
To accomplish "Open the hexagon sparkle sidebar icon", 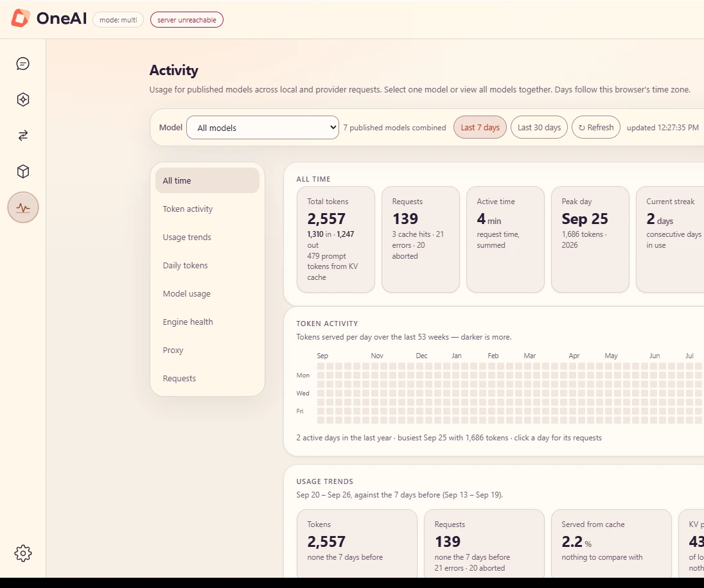I will coord(23,99).
